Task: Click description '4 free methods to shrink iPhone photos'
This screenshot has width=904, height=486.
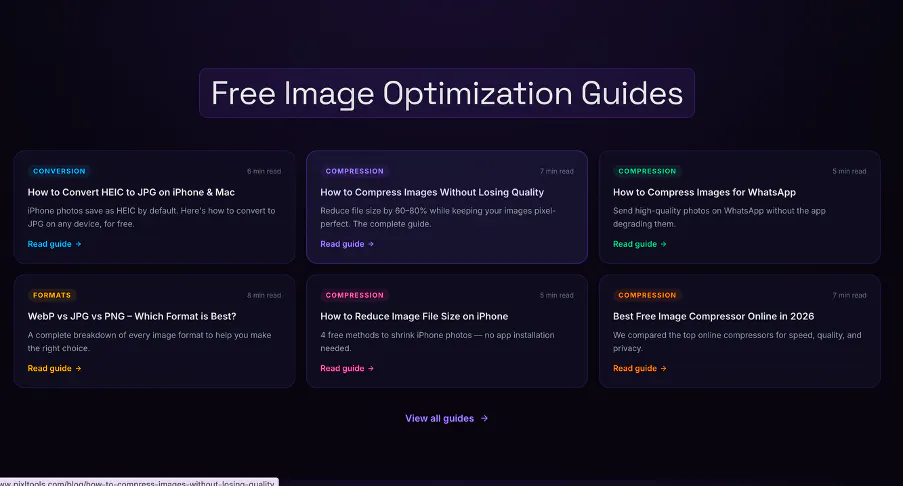Action: [437, 341]
